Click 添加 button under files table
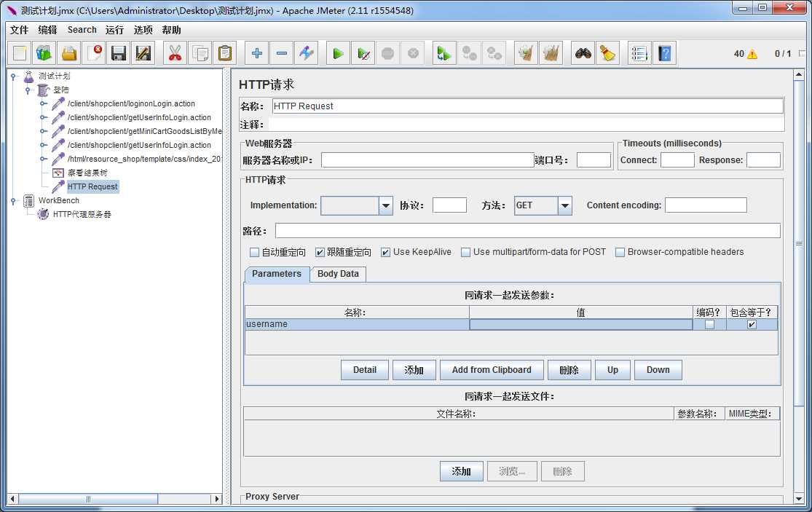 (462, 472)
